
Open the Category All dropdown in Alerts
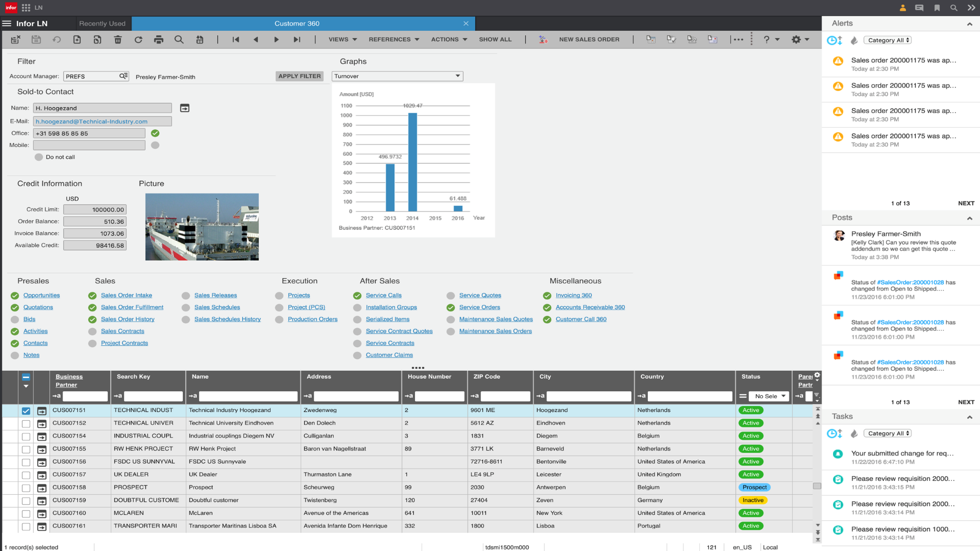pyautogui.click(x=887, y=40)
